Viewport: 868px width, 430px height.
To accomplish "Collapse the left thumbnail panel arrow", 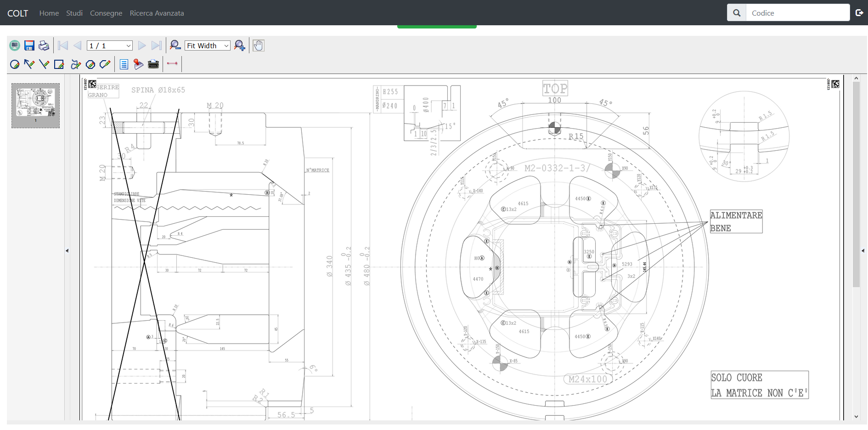I will [67, 251].
